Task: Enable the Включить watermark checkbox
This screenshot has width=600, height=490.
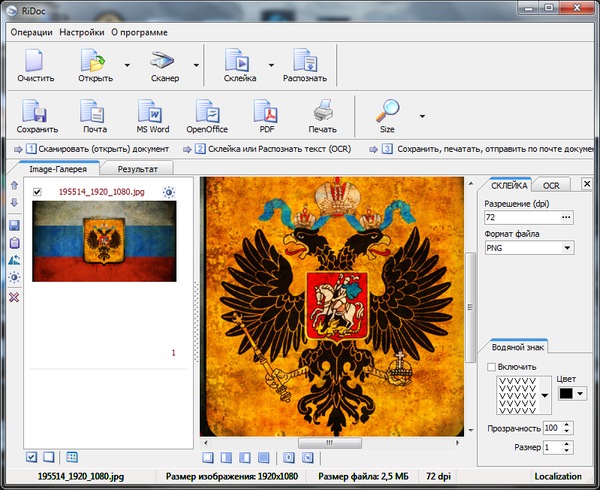Action: (x=489, y=367)
